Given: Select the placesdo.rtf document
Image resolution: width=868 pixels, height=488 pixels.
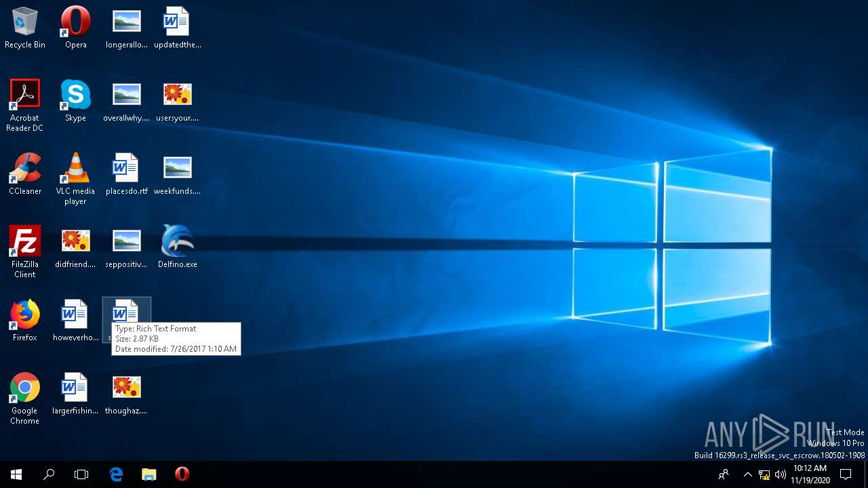Looking at the screenshot, I should (127, 174).
